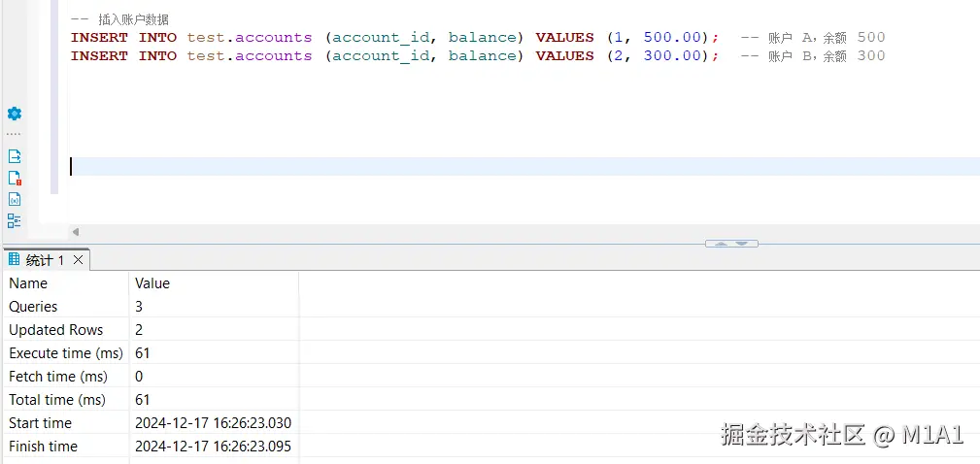The width and height of the screenshot is (980, 464).
Task: Click the editor horizontal scrollbar left arrow
Action: (x=76, y=232)
